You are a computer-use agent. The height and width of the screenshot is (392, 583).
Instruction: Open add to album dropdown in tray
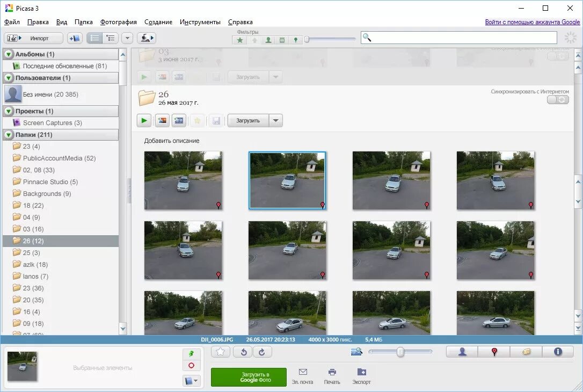(x=192, y=381)
